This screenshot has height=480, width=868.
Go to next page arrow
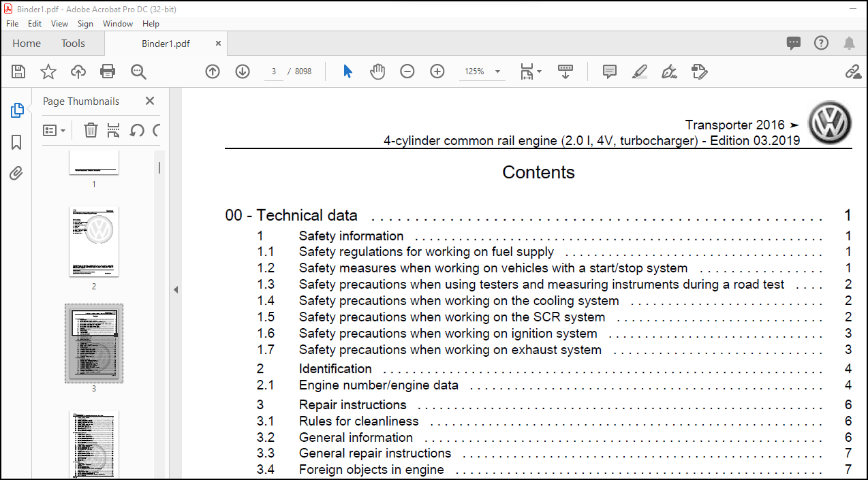pos(243,71)
